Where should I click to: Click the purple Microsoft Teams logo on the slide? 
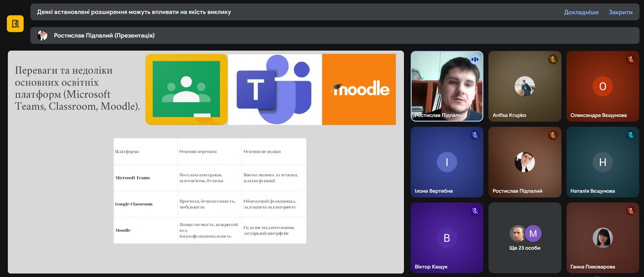(x=274, y=90)
